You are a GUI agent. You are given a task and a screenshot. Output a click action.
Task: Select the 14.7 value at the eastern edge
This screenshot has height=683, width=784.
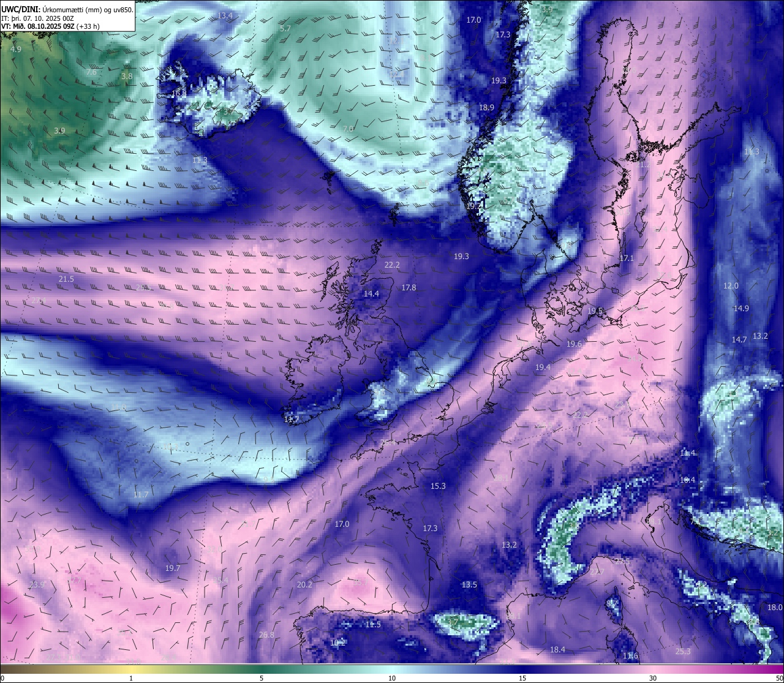coord(739,340)
